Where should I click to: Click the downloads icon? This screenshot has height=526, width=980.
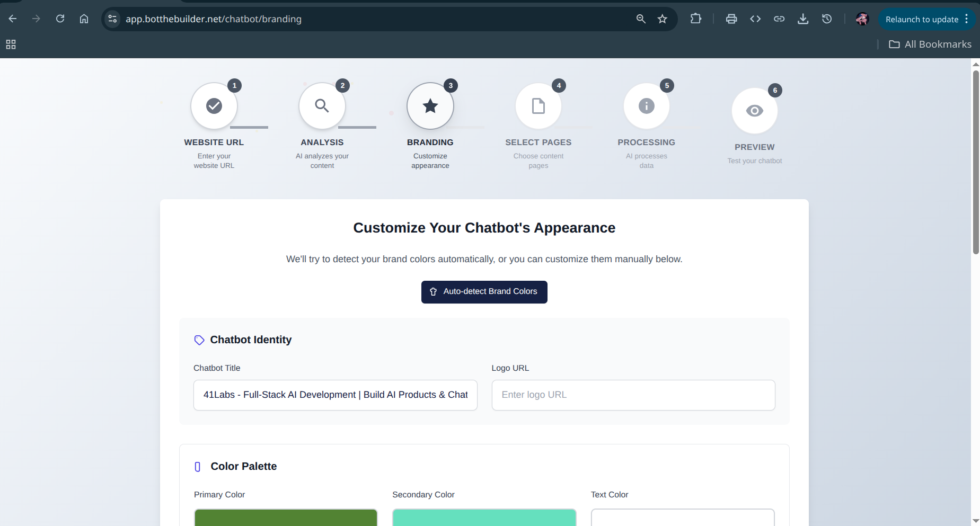[x=804, y=19]
